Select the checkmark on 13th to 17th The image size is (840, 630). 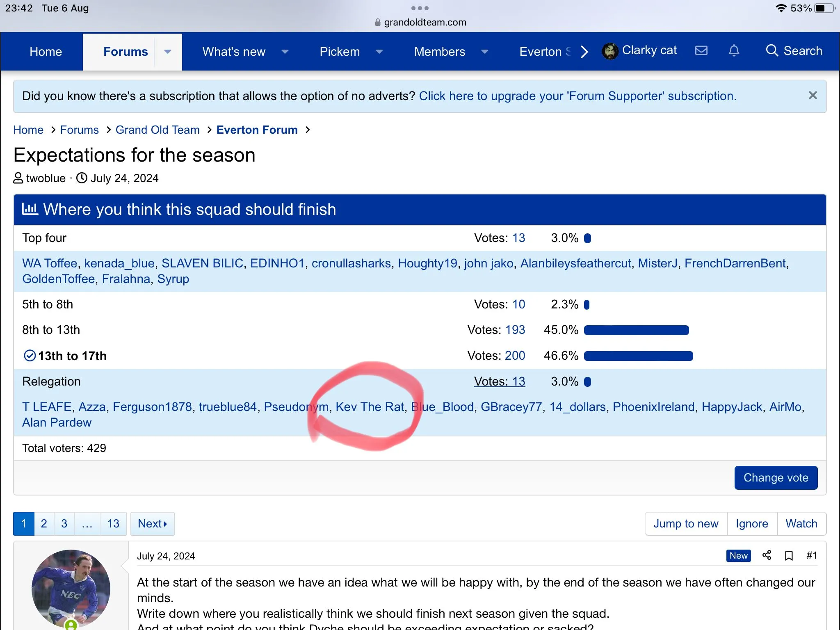coord(29,355)
